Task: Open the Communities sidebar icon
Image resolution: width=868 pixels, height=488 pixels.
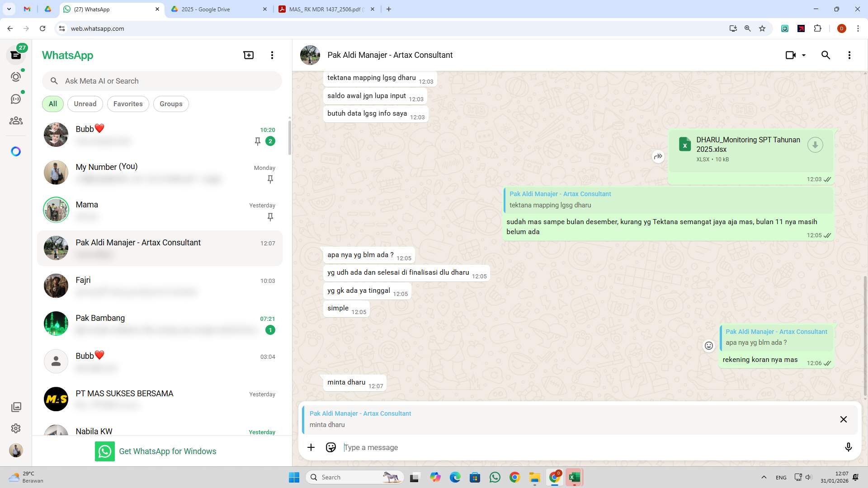Action: pyautogui.click(x=16, y=120)
